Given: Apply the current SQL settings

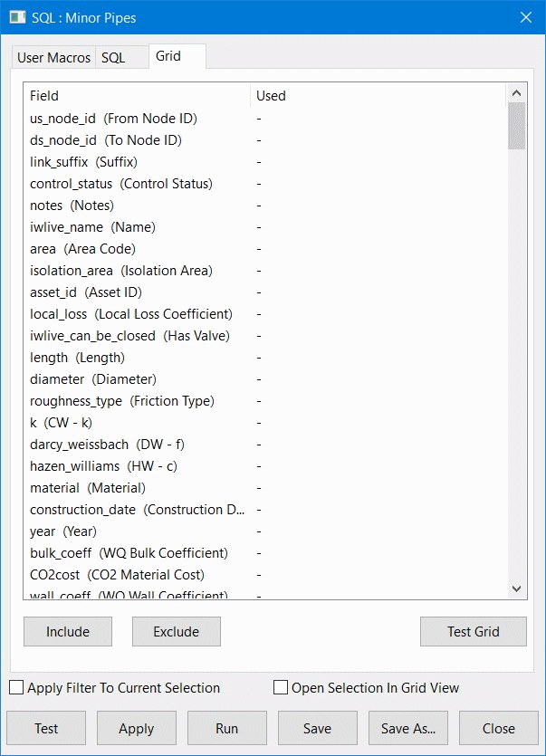Looking at the screenshot, I should point(136,728).
